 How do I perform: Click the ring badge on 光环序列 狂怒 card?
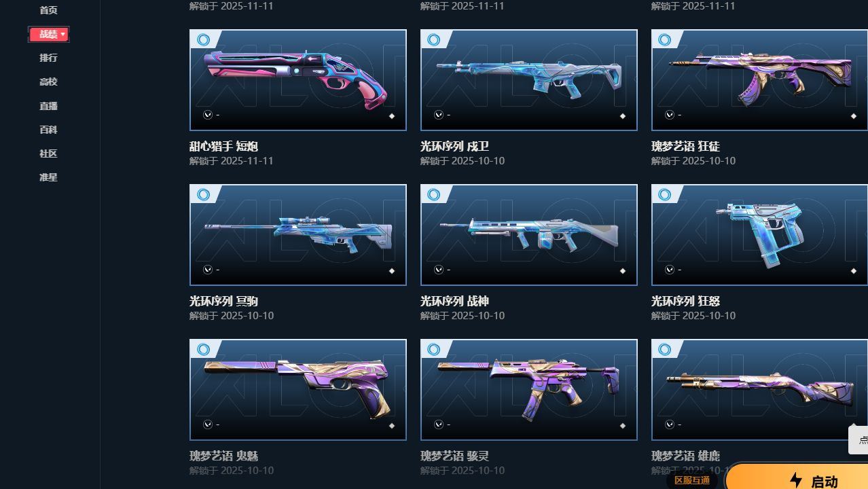pyautogui.click(x=665, y=194)
